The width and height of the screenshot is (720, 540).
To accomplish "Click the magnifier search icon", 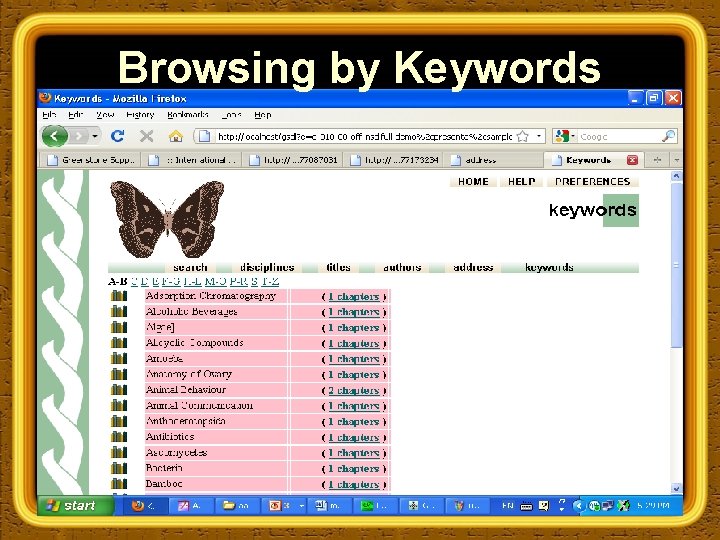I will [x=669, y=136].
